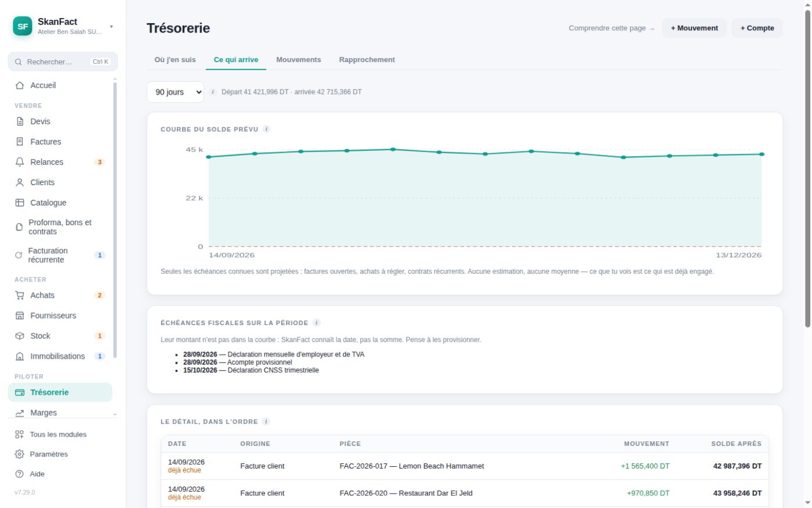Screen dimensions: 812x508
Task: Open the company switcher chevron
Action: (x=111, y=27)
